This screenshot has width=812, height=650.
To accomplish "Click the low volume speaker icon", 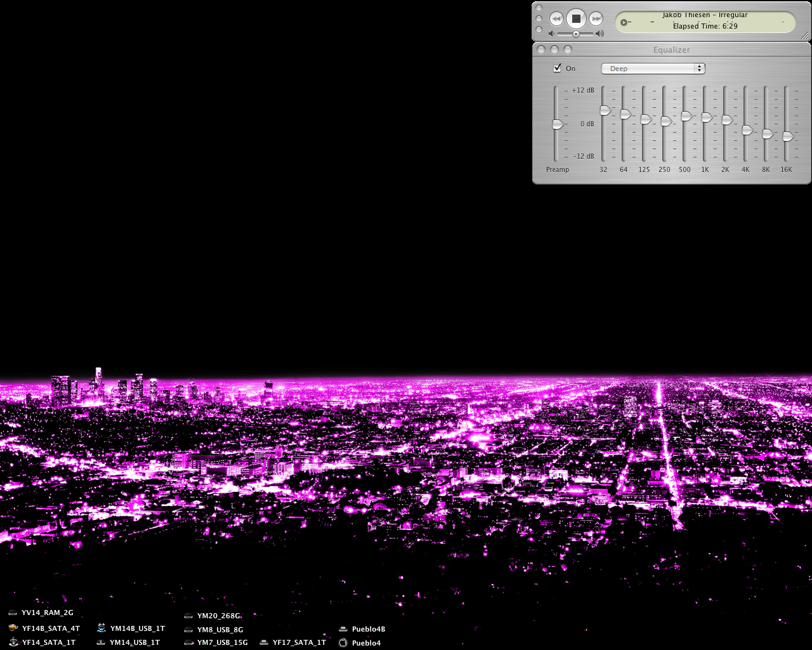I will (x=552, y=34).
